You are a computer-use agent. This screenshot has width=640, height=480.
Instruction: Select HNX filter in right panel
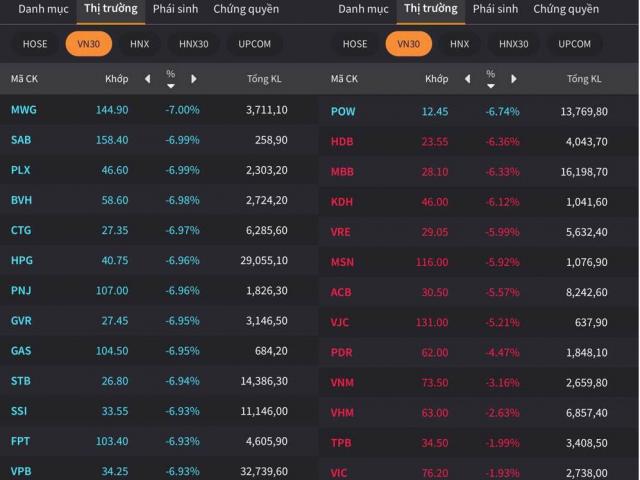(459, 44)
